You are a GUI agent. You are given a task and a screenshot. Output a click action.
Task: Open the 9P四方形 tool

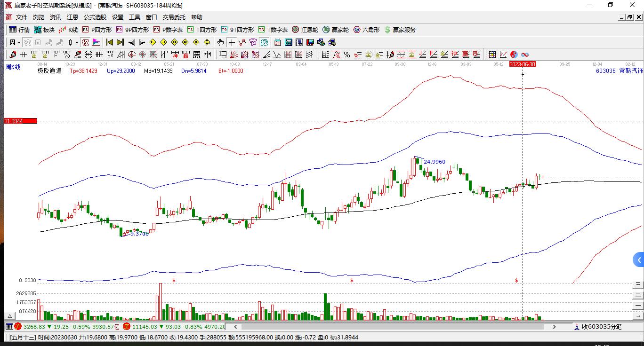[x=132, y=30]
